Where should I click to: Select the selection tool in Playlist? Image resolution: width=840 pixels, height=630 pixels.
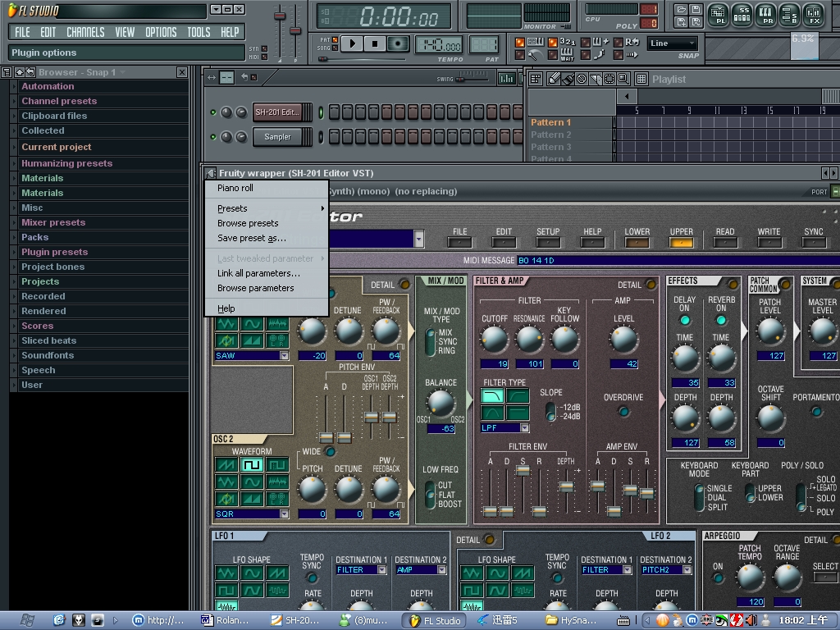pyautogui.click(x=609, y=80)
